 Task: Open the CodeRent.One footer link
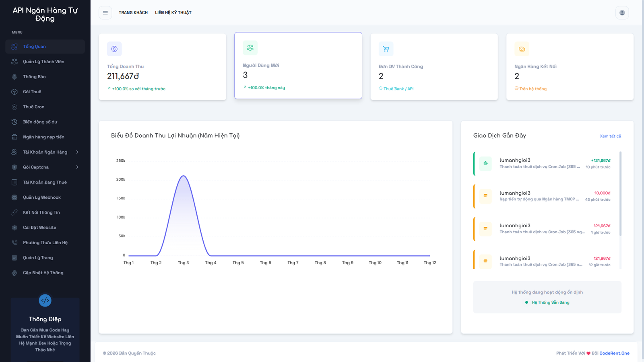[614, 353]
